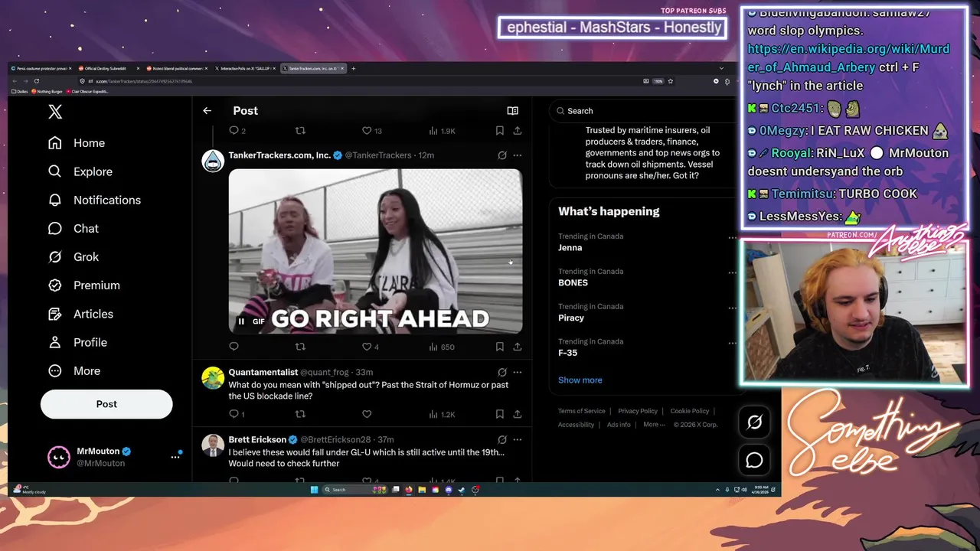Open Windows Start menu
Viewport: 980px width, 551px height.
[314, 490]
